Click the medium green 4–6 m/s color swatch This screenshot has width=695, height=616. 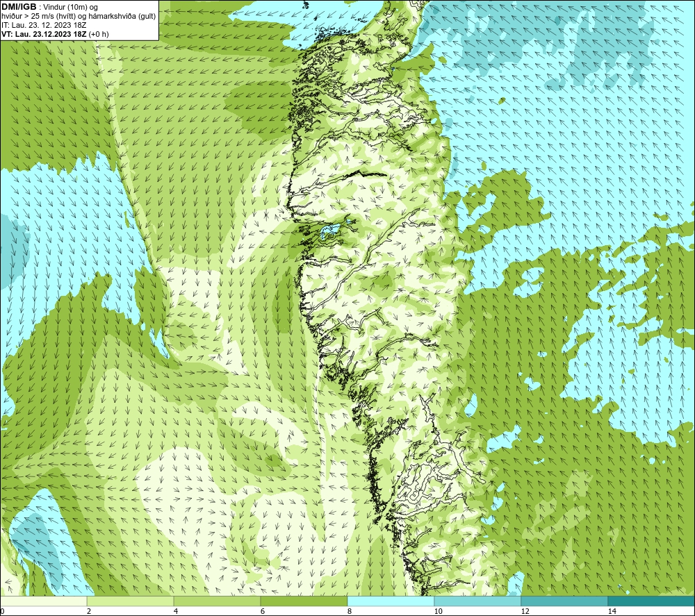pos(217,601)
